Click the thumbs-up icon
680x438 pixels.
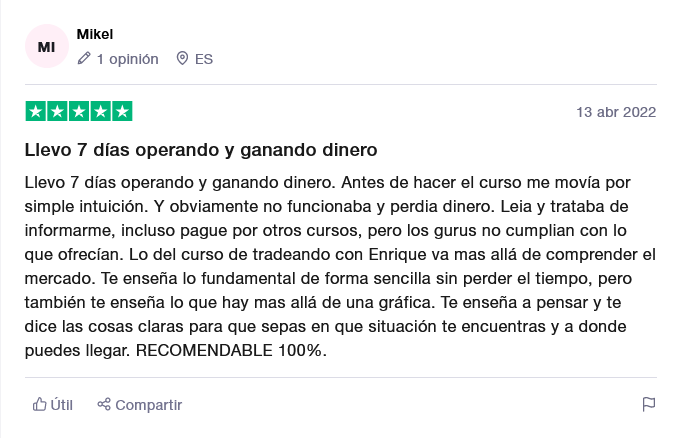tap(39, 404)
